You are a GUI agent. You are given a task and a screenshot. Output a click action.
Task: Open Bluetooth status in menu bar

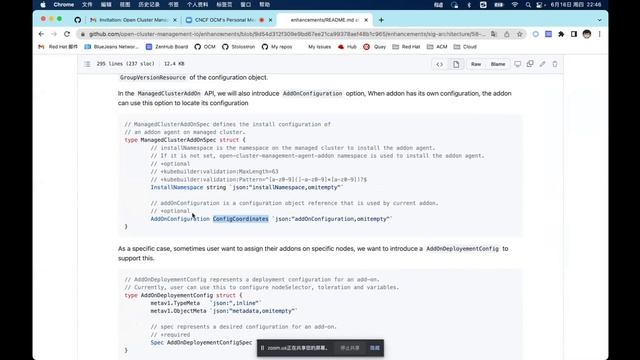(469, 4)
